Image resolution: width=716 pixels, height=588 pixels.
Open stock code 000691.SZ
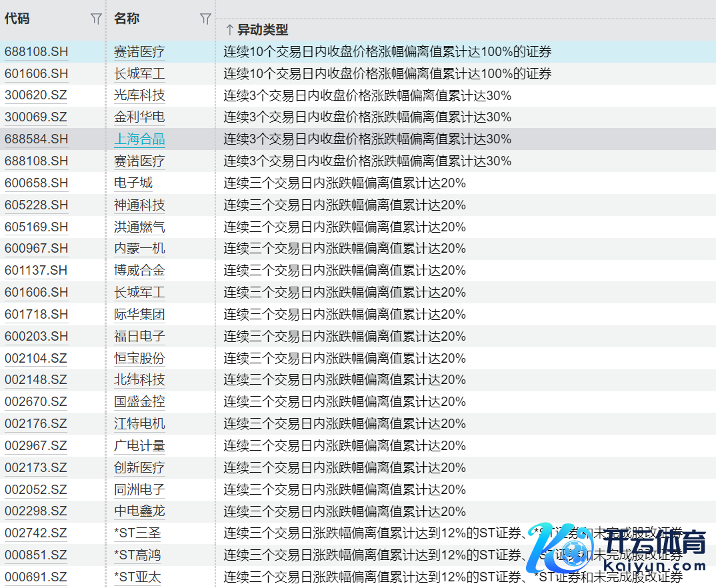(x=36, y=577)
